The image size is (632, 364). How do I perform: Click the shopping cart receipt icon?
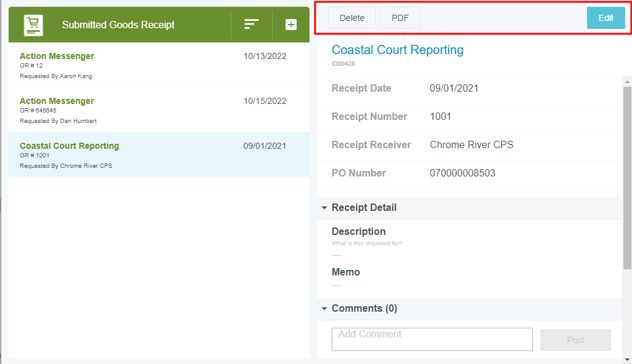33,25
